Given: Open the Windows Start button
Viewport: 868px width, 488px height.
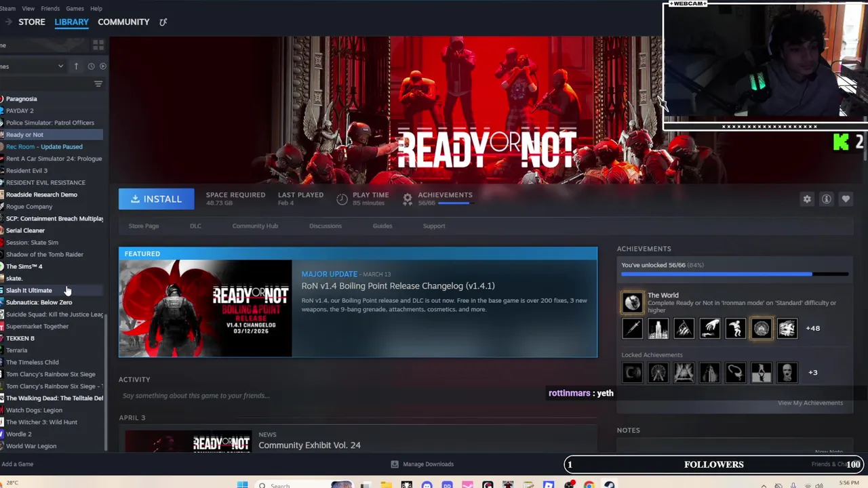Looking at the screenshot, I should click(x=242, y=485).
